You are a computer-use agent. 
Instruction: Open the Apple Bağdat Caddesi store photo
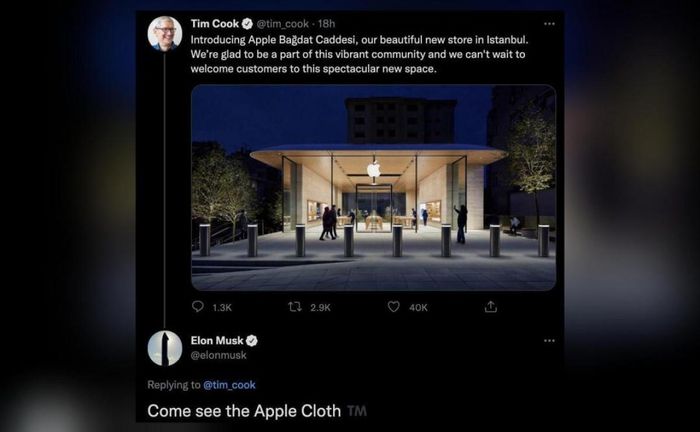pos(373,187)
